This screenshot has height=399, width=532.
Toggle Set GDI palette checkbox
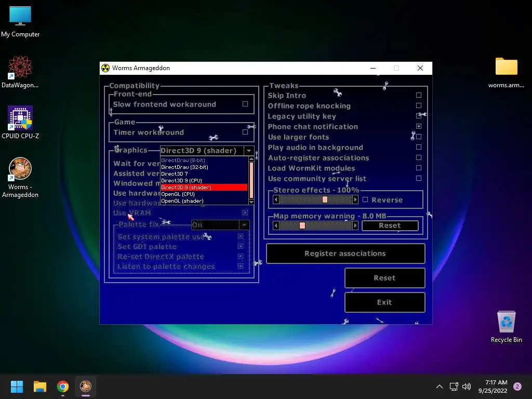point(241,246)
